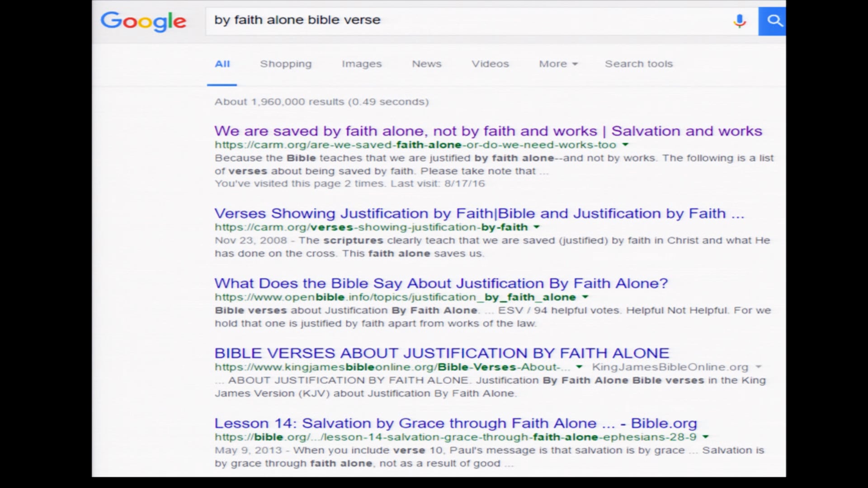Open Lesson 14 Bible.org result

455,423
